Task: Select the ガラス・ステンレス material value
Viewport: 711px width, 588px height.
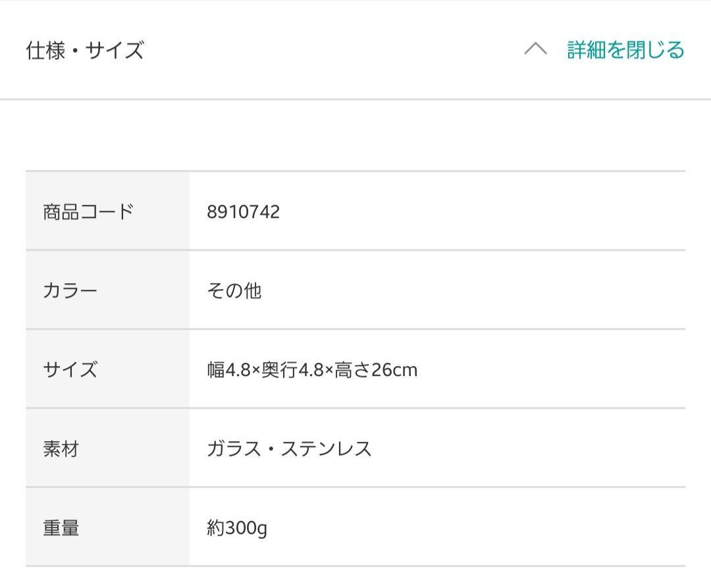Action: point(289,449)
